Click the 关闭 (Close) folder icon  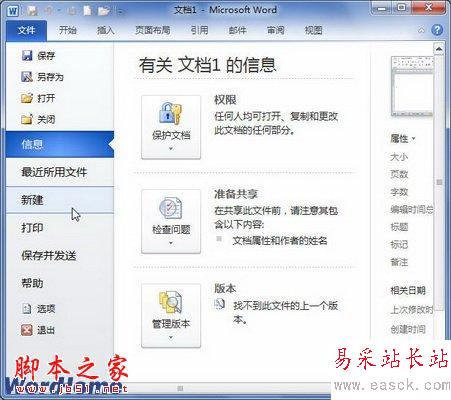27,119
